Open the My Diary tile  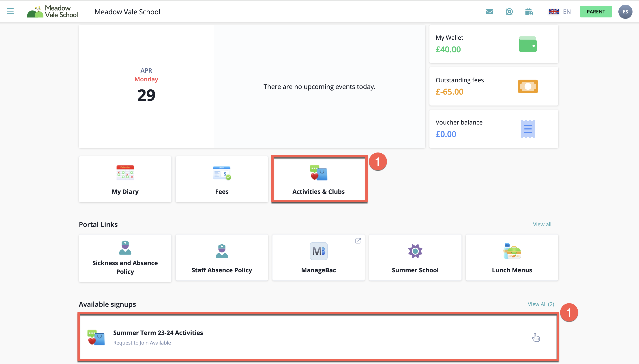(x=125, y=179)
